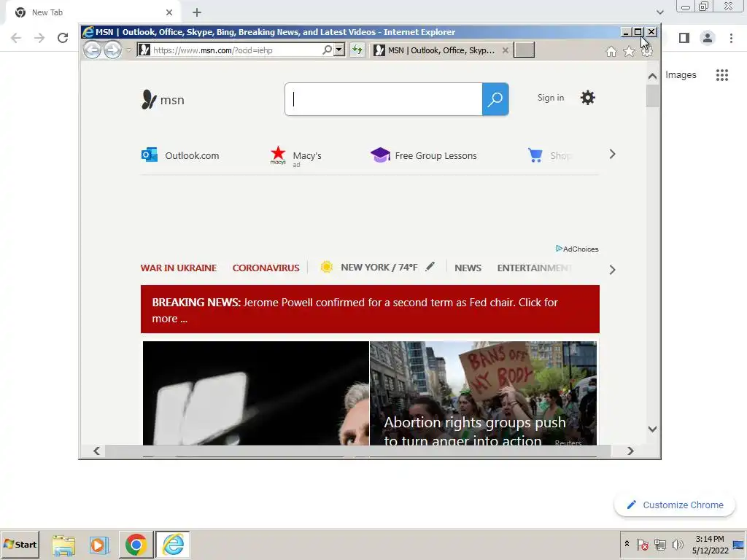
Task: Click the IE forward arrow button
Action: tap(112, 50)
